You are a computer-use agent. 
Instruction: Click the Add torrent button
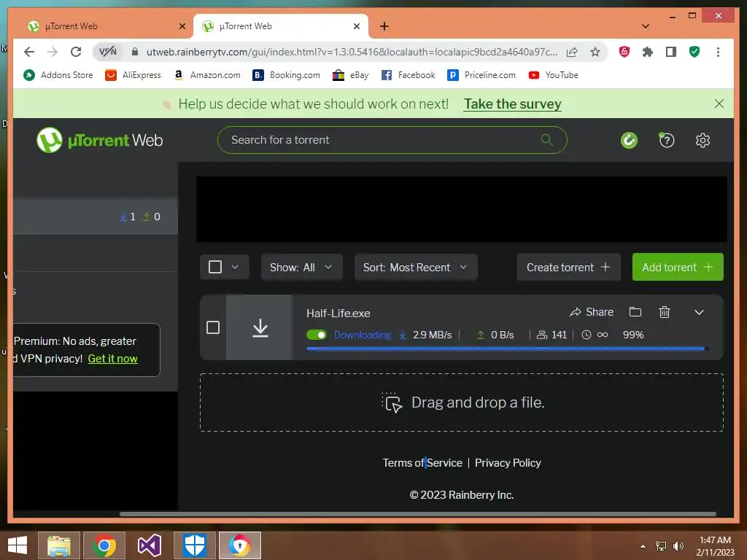(678, 267)
